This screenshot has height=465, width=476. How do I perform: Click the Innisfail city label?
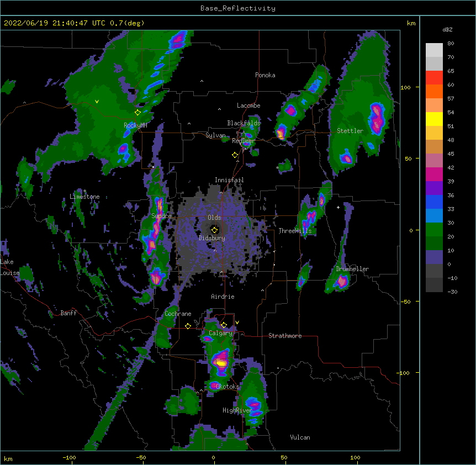click(x=229, y=180)
